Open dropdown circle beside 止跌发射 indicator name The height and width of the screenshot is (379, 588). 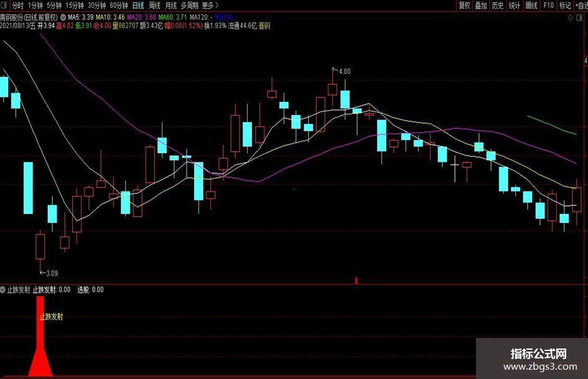pyautogui.click(x=2, y=289)
